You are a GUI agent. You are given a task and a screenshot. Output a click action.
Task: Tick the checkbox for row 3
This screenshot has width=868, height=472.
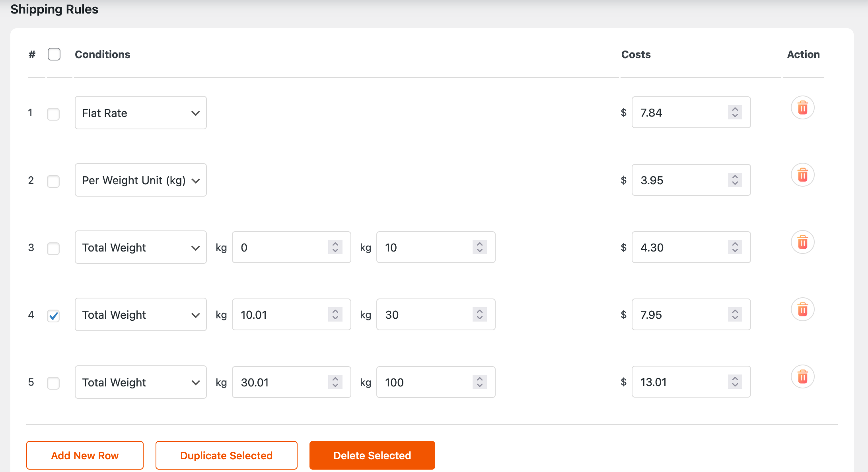[x=53, y=248]
